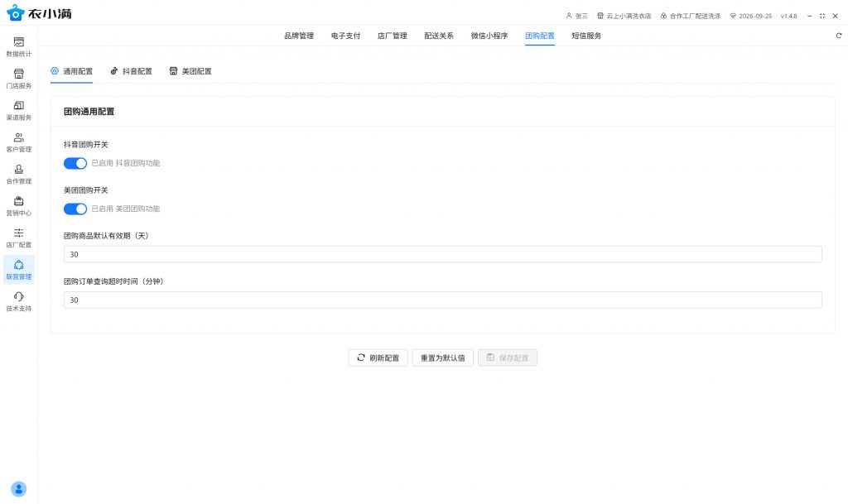Disable the 抖音团购开关 toggle
848x504 pixels.
pyautogui.click(x=75, y=163)
